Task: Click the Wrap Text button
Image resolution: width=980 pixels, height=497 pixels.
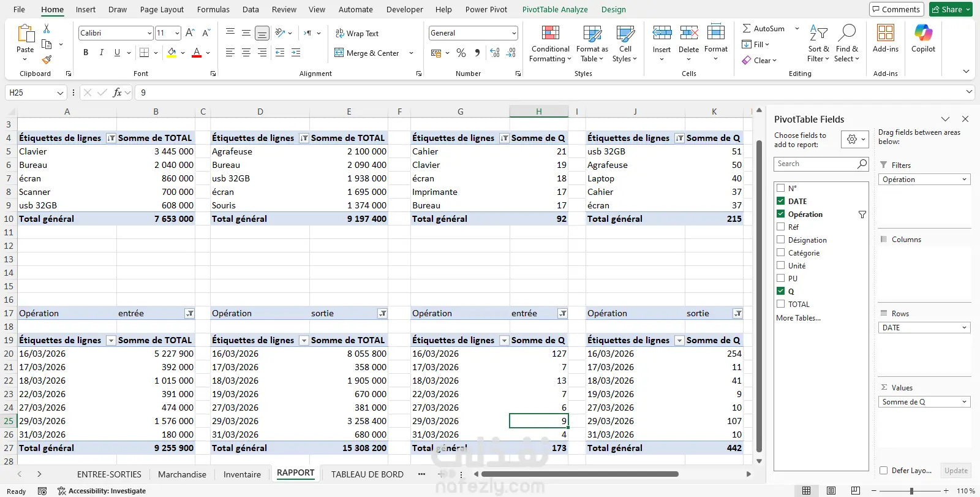Action: coord(357,33)
